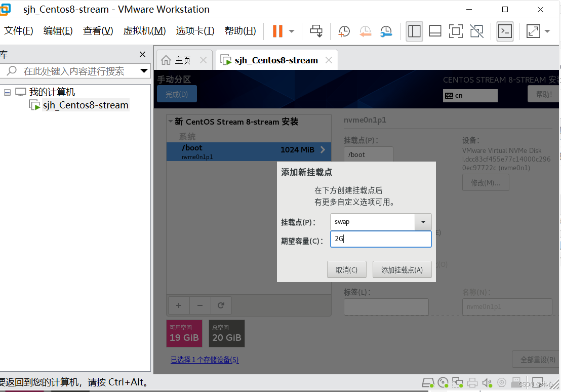This screenshot has width=561, height=392.
Task: Click the 修改(M)... device button
Action: pyautogui.click(x=486, y=183)
